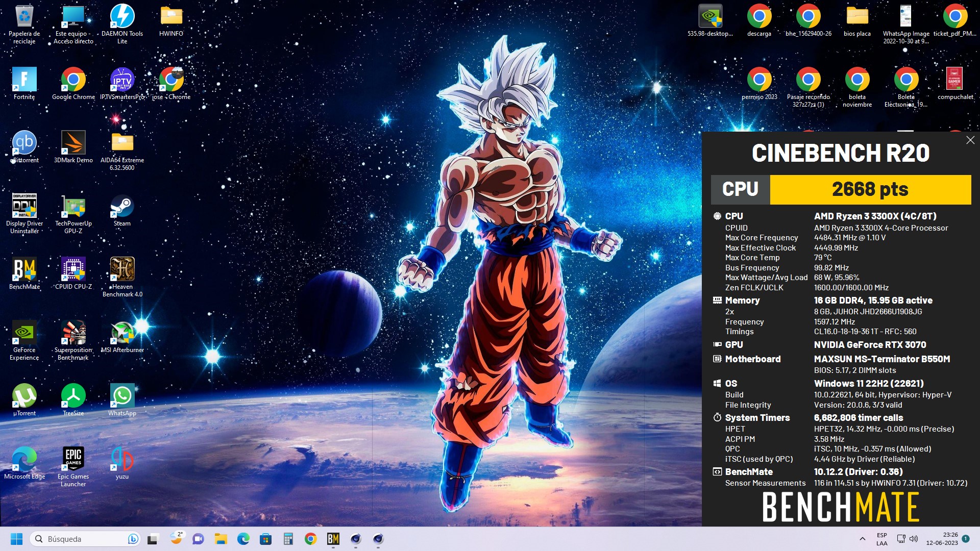
Task: Open the HWINFO folder icon
Action: coord(171,20)
